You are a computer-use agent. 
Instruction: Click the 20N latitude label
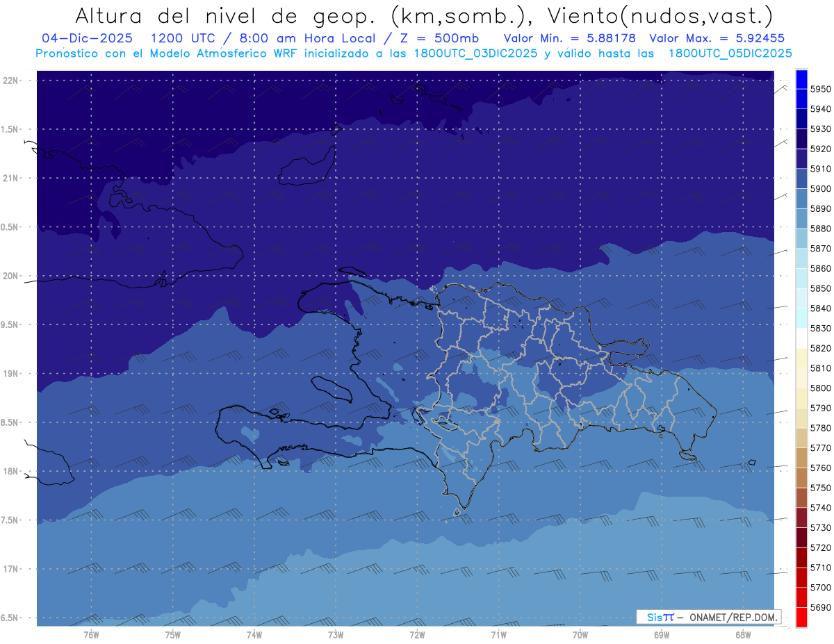click(11, 276)
